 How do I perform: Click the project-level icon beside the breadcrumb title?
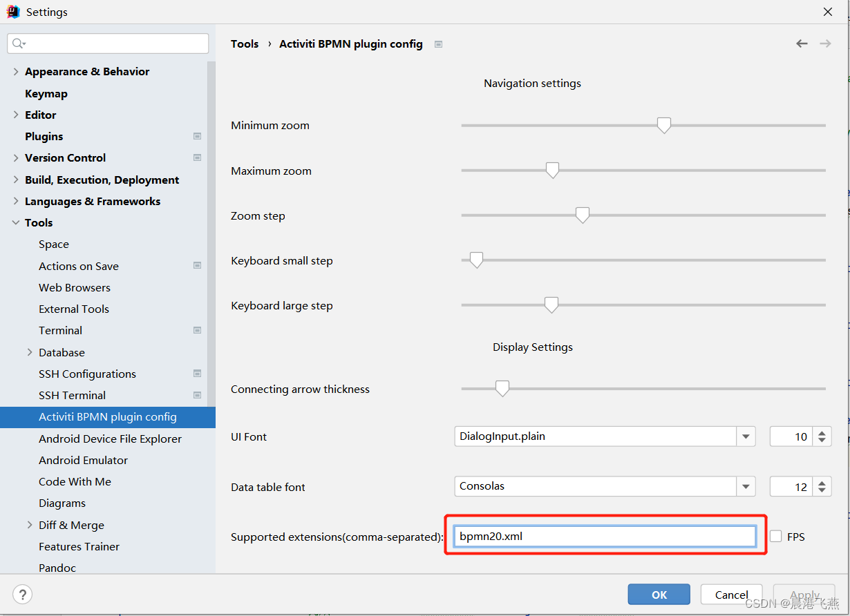(x=438, y=44)
